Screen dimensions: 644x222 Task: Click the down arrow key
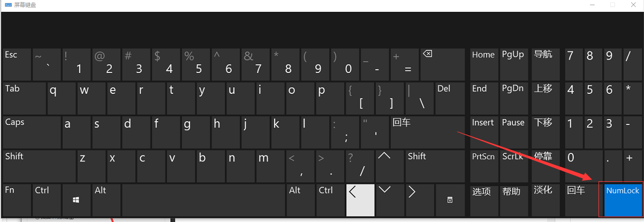(x=389, y=199)
